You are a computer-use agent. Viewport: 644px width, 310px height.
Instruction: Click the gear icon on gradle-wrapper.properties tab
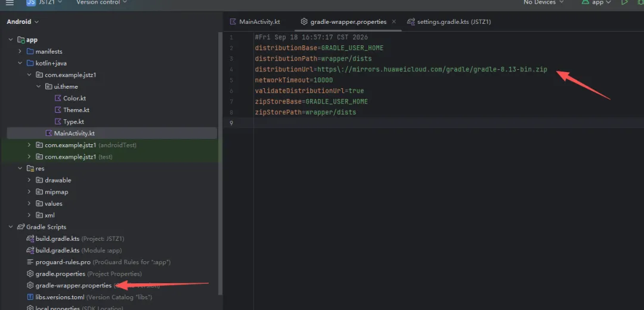pos(304,22)
